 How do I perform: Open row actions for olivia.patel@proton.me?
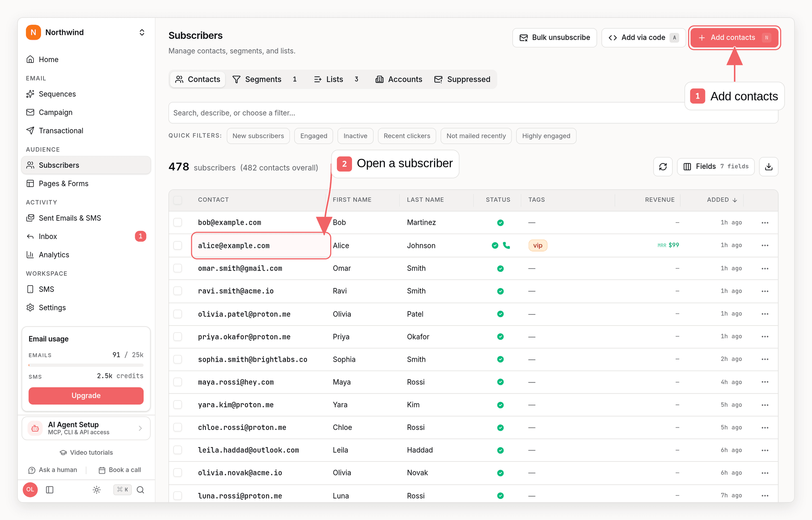pos(765,314)
